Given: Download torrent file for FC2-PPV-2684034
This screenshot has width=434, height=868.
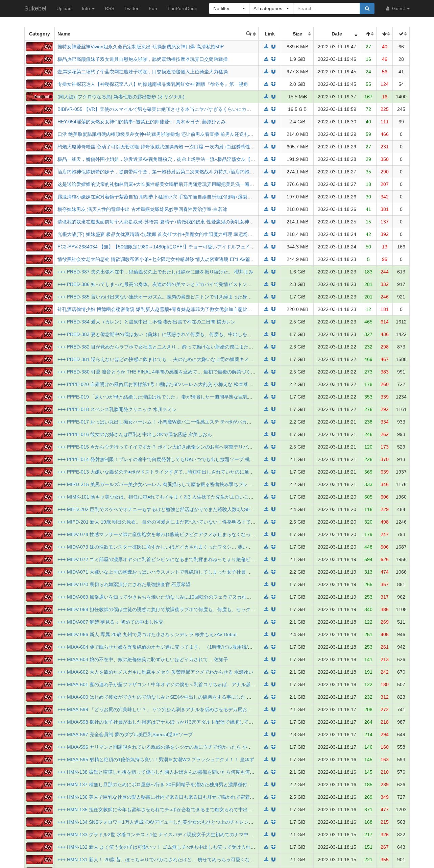Looking at the screenshot, I should tap(266, 247).
